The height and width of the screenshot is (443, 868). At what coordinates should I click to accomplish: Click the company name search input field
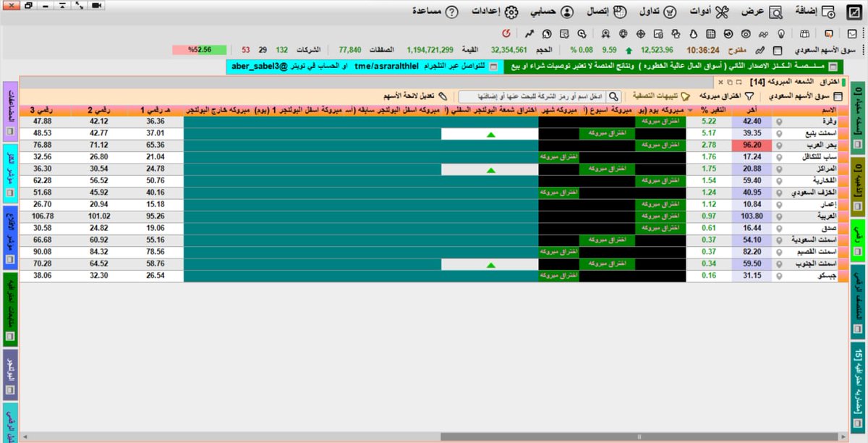coord(532,96)
